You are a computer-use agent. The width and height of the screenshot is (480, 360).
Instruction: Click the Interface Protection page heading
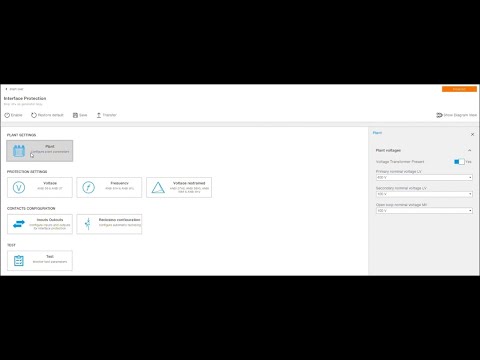tap(25, 98)
